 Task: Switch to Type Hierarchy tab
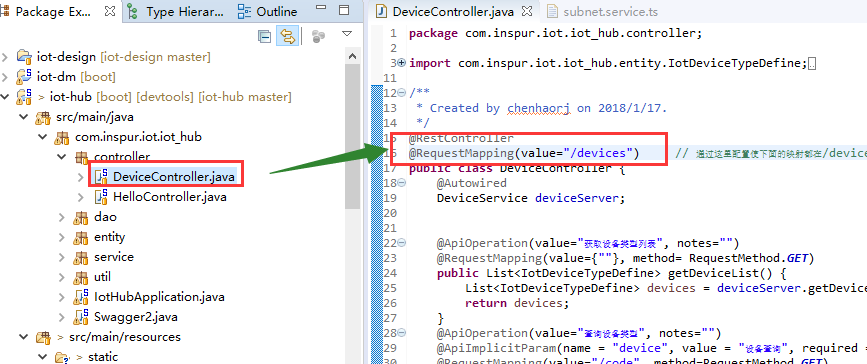pos(177,12)
